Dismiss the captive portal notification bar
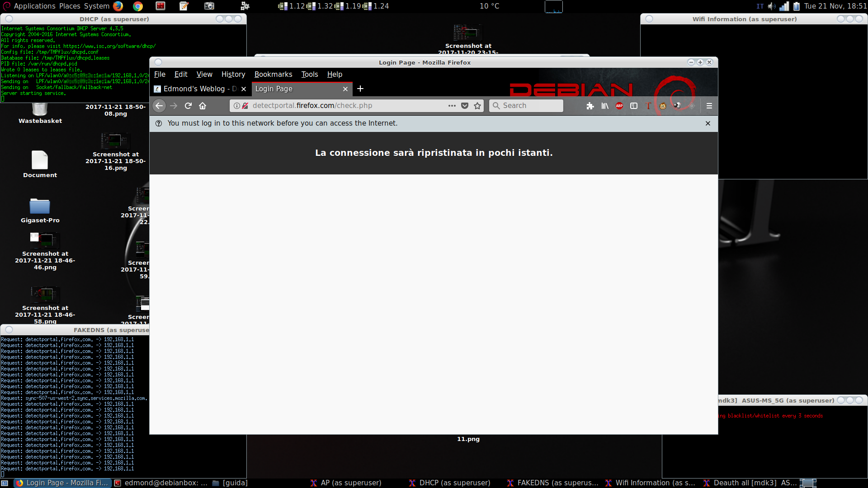Screen dimensions: 868x488 click(708, 123)
